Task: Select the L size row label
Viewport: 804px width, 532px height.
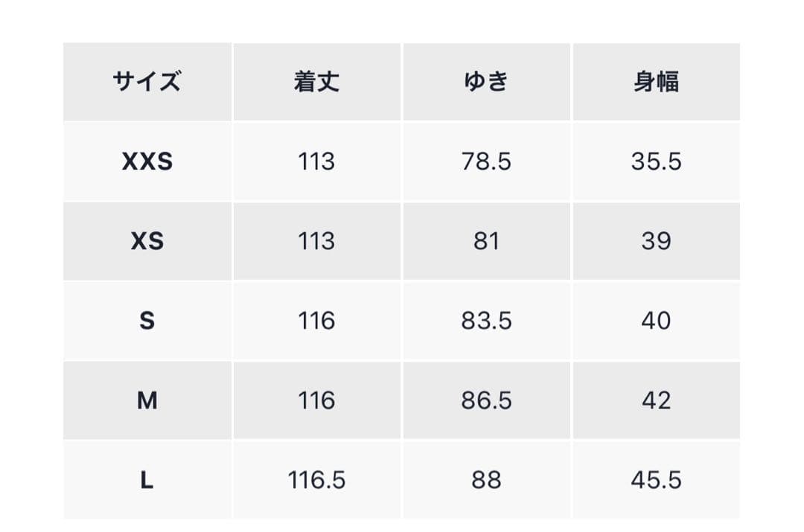Action: (147, 480)
